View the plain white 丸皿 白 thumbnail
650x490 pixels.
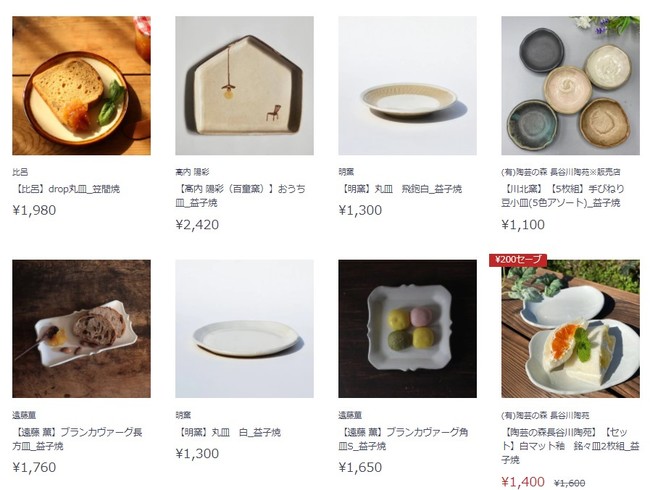pyautogui.click(x=244, y=329)
